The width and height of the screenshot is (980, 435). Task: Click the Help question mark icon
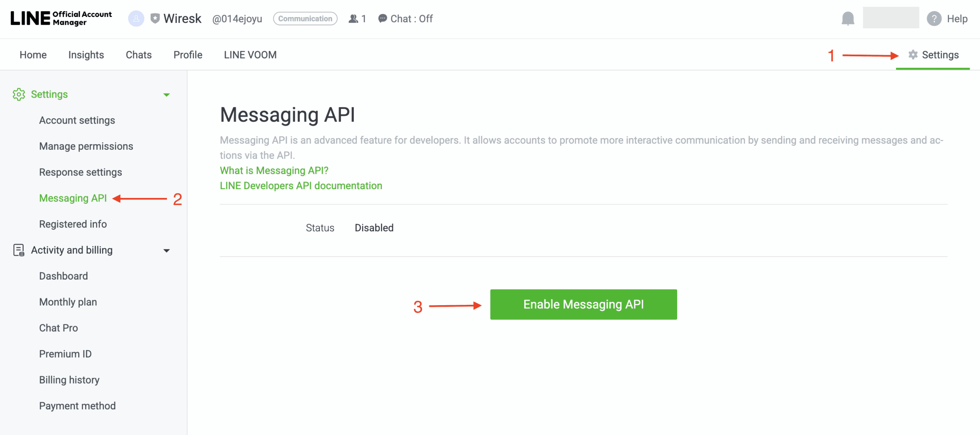(934, 18)
